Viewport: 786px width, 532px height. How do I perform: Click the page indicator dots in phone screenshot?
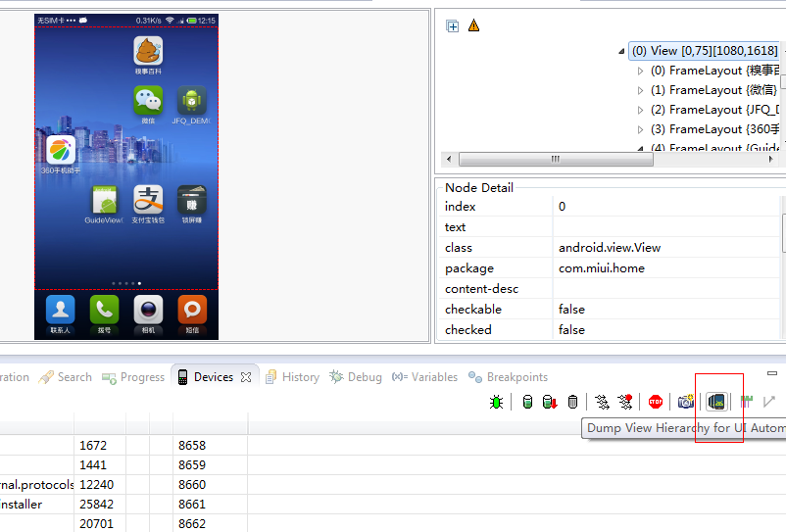tap(126, 283)
